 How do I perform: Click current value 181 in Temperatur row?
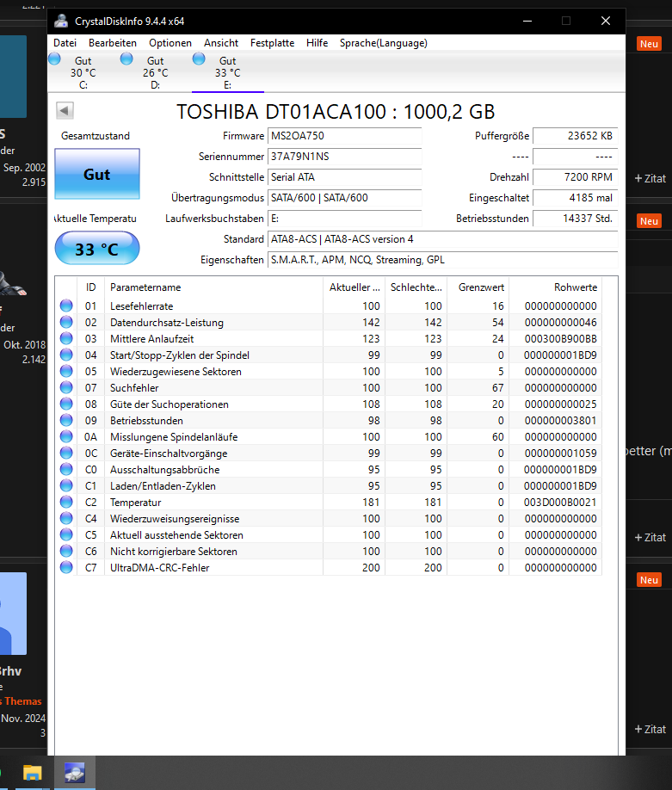371,503
